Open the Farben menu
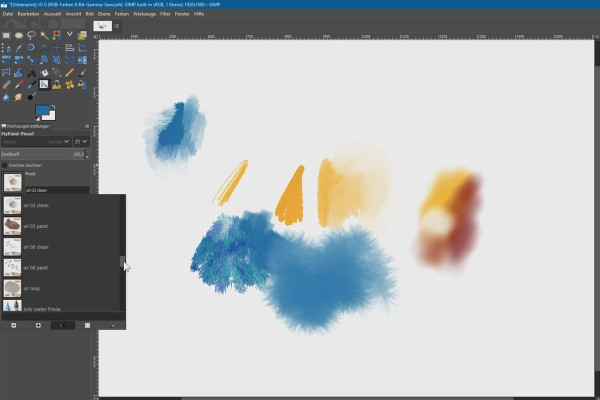The image size is (600, 400). pyautogui.click(x=122, y=14)
